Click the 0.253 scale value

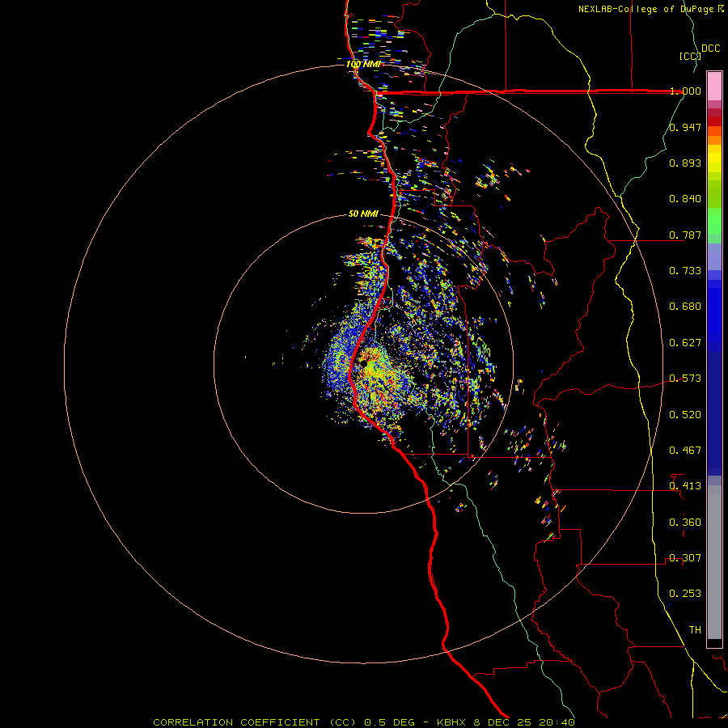685,594
